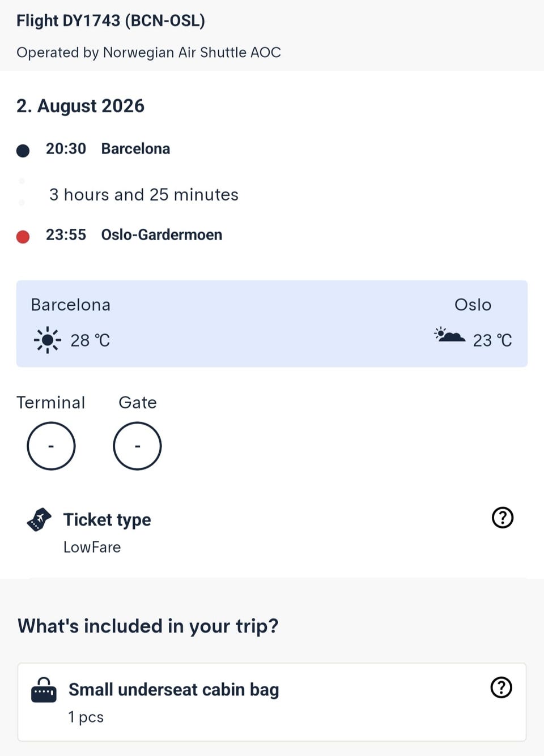The width and height of the screenshot is (544, 756).
Task: Tap the 2. August 2026 date heading
Action: tap(80, 106)
